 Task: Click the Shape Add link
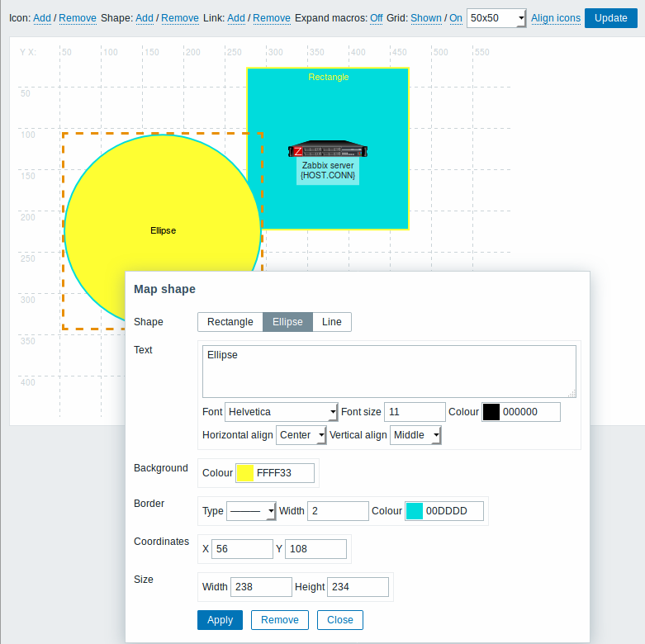[x=145, y=18]
